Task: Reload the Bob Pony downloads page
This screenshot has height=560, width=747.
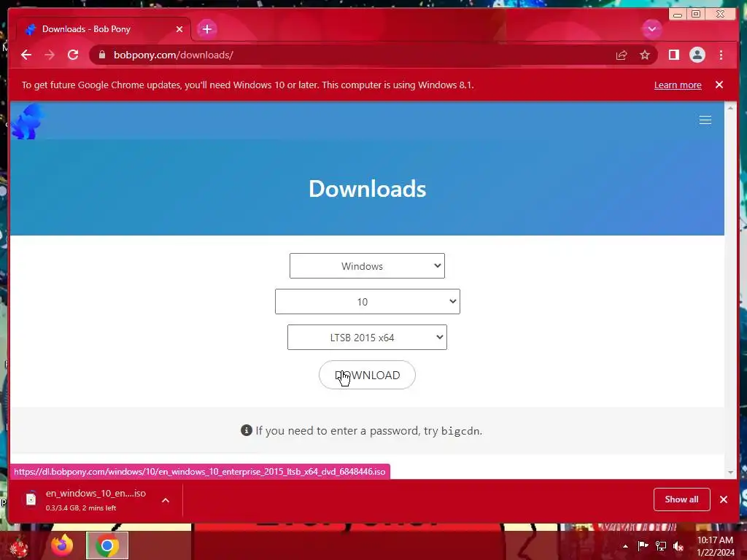Action: (73, 55)
